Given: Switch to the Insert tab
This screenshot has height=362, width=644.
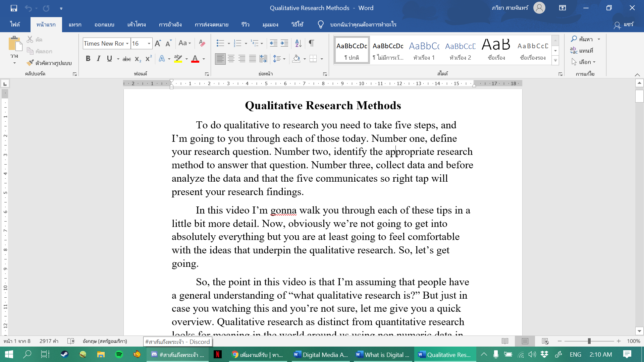Looking at the screenshot, I should coord(75,24).
